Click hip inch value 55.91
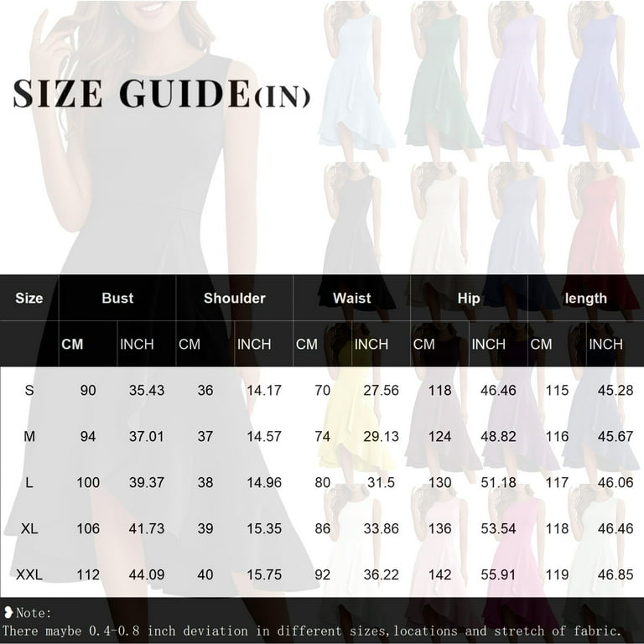The width and height of the screenshot is (644, 644). click(x=498, y=574)
